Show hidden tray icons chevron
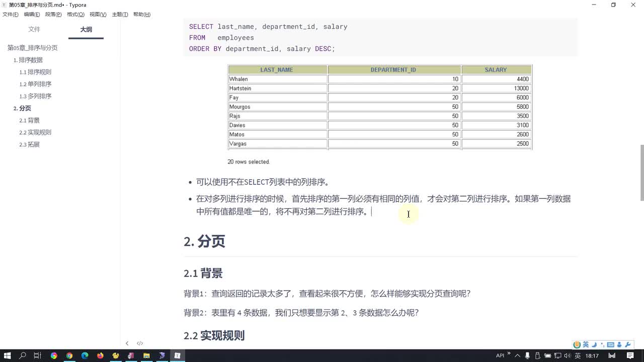The width and height of the screenshot is (644, 362). pyautogui.click(x=517, y=355)
